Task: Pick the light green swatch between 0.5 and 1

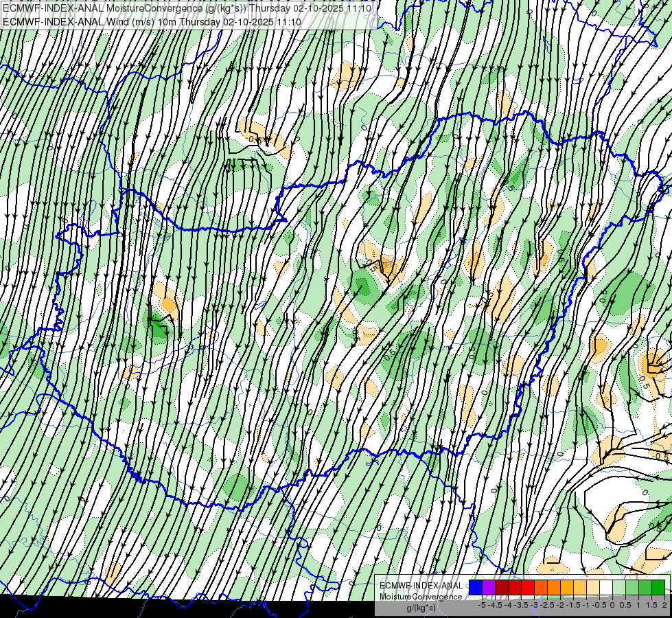Action: [633, 588]
